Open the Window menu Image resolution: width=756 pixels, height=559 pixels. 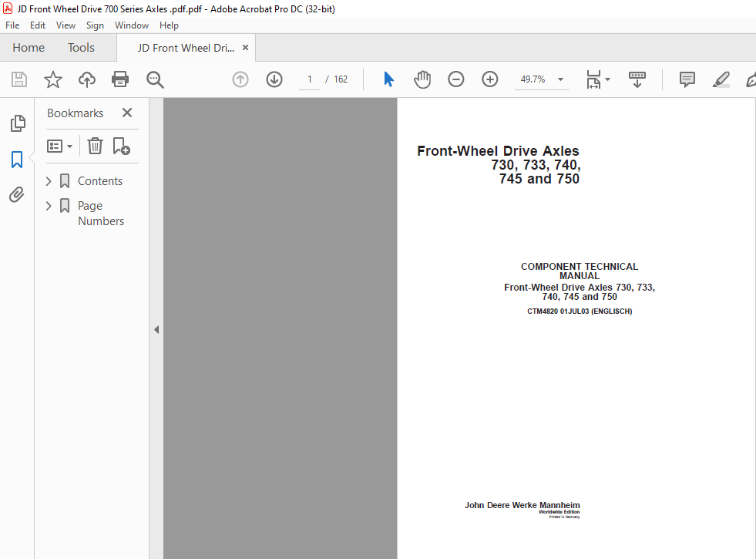tap(132, 25)
